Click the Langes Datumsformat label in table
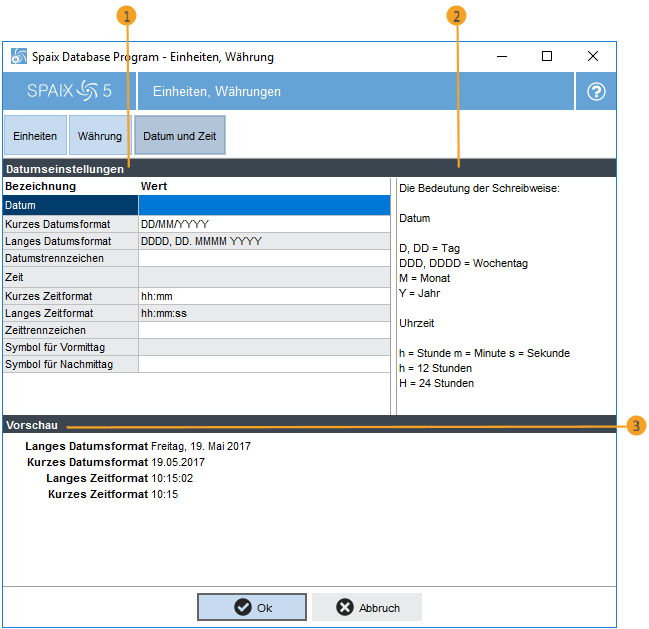This screenshot has height=629, width=649. coord(58,241)
